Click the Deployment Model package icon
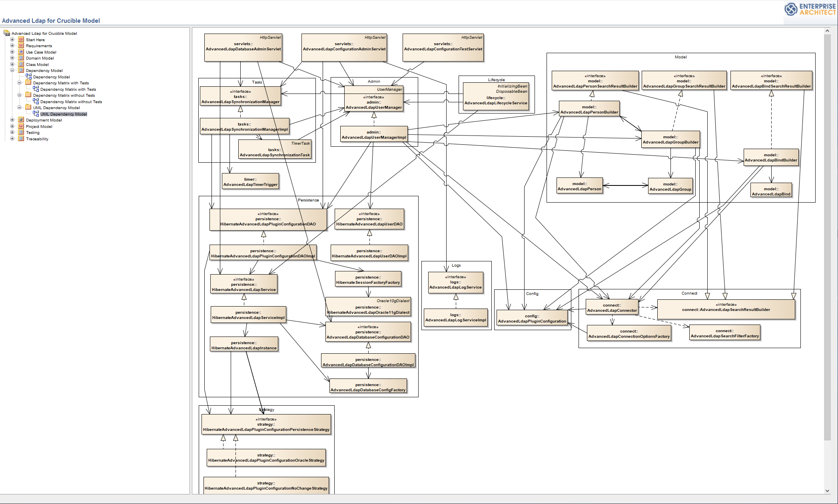The width and height of the screenshot is (838, 504). (21, 120)
